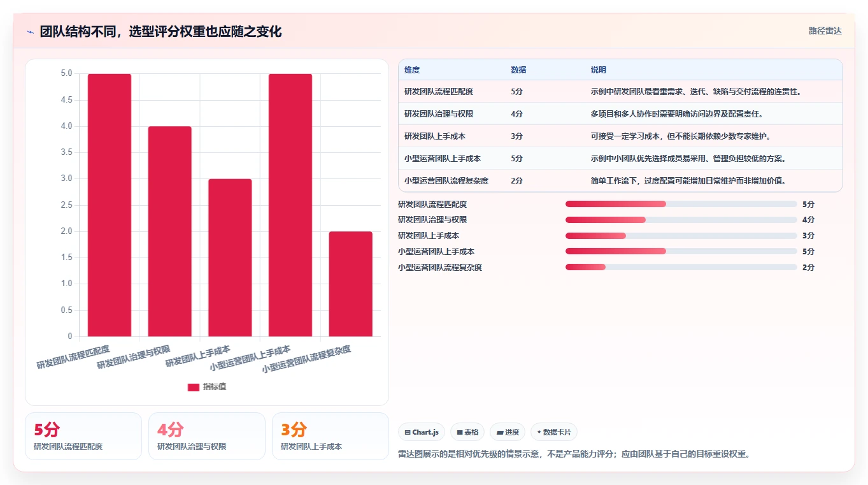Click the 小型运营团队流程复杂度 progress bar

pyautogui.click(x=681, y=267)
